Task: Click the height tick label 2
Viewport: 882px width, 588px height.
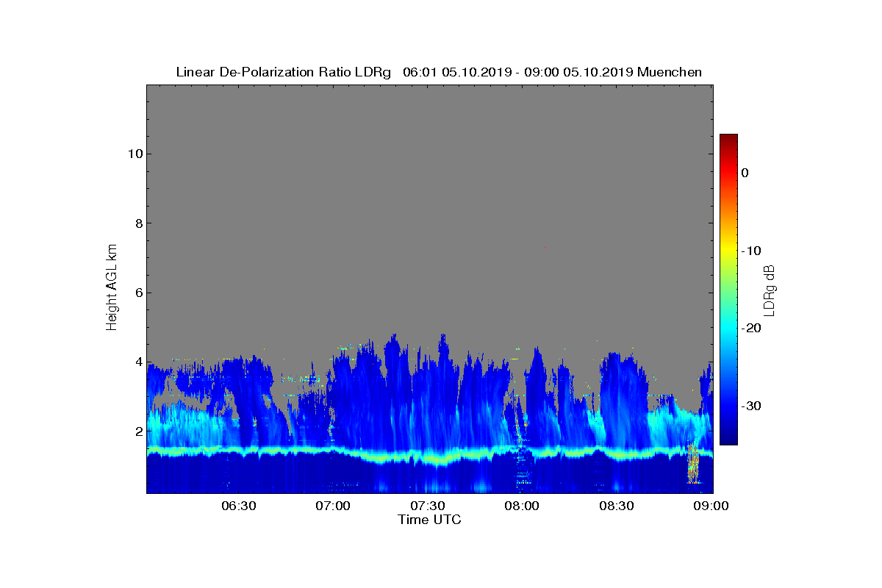Action: (137, 431)
